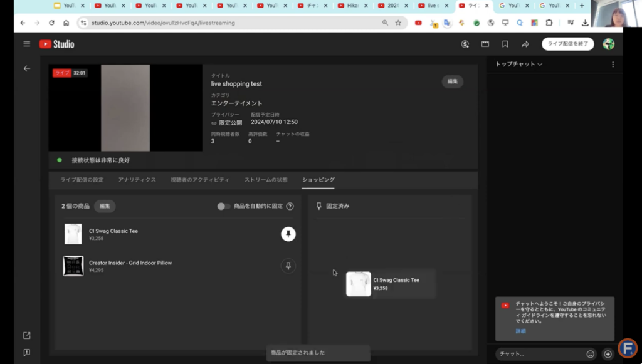Screen dimensions: 642x364
Task: Click the 2024/07/10 12:50 schedule text
Action: pyautogui.click(x=274, y=122)
